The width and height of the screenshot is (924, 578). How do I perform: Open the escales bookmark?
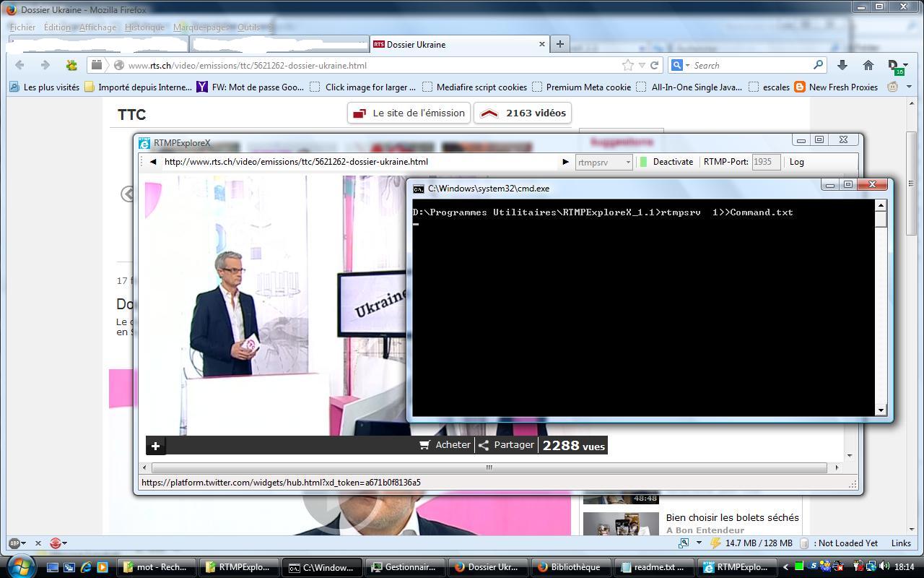[x=769, y=87]
